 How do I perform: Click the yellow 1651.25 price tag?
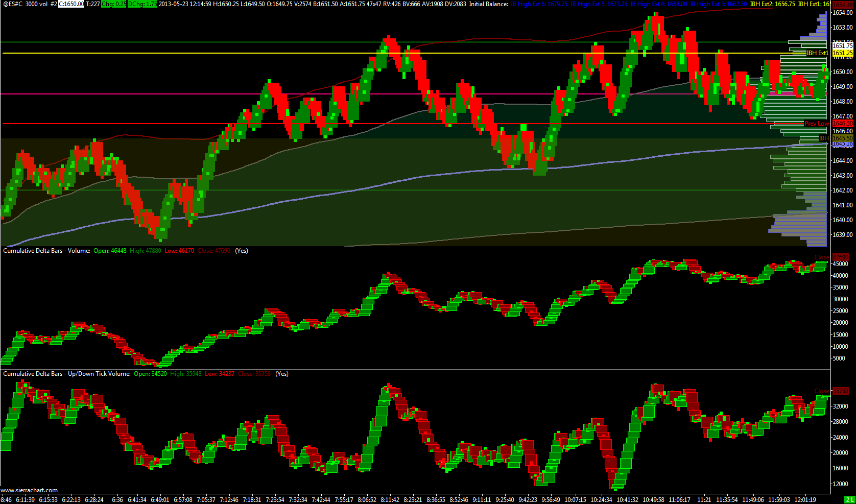[x=843, y=53]
